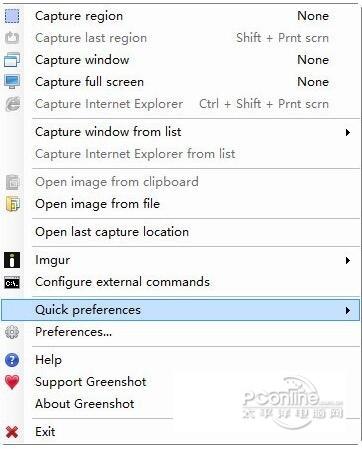The height and width of the screenshot is (449, 362).
Task: Click the Imgur black icon
Action: pos(12,260)
